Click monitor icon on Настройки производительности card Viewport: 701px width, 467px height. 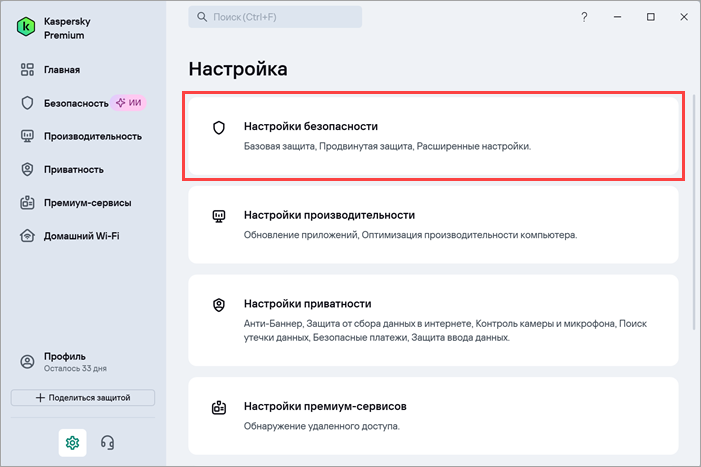(x=219, y=217)
